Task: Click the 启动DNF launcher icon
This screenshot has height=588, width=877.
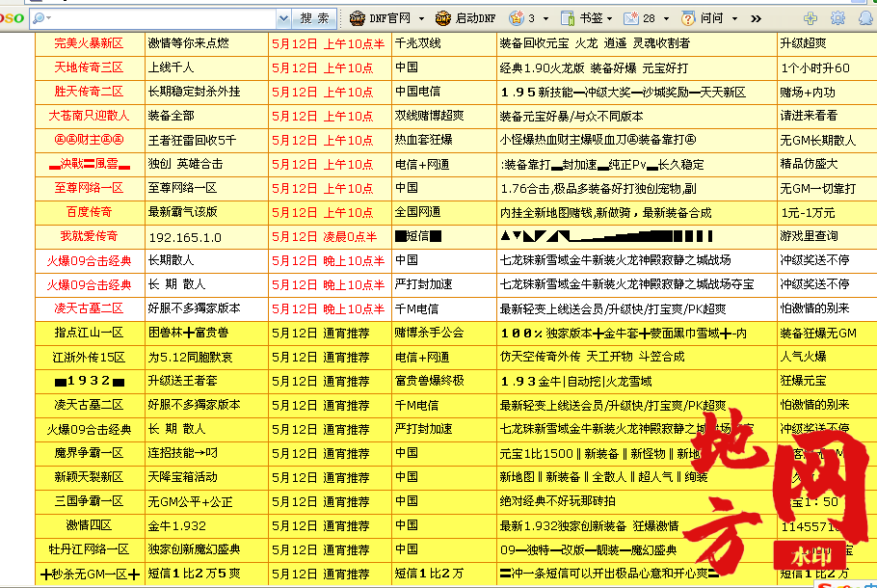Action: pyautogui.click(x=443, y=18)
